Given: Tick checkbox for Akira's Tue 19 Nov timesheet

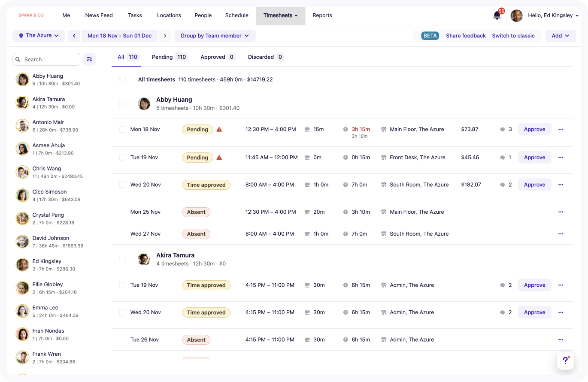Looking at the screenshot, I should click(122, 285).
